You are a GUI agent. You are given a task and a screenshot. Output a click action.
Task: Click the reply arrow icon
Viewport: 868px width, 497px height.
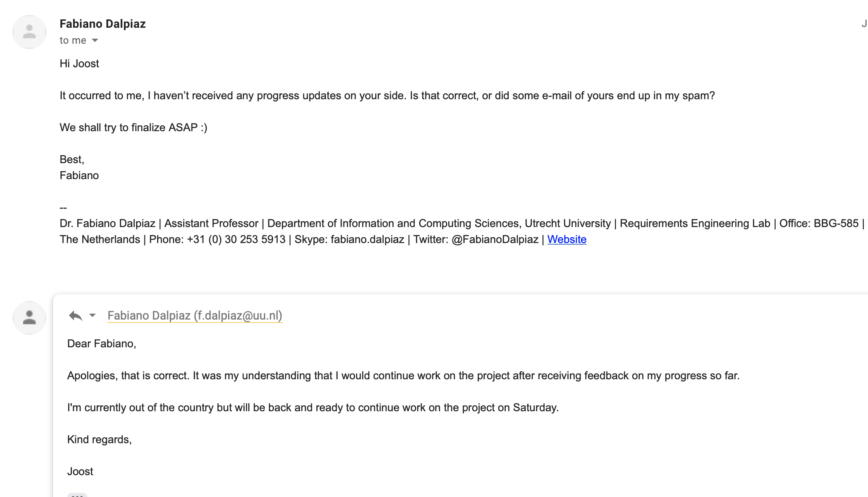pos(76,315)
